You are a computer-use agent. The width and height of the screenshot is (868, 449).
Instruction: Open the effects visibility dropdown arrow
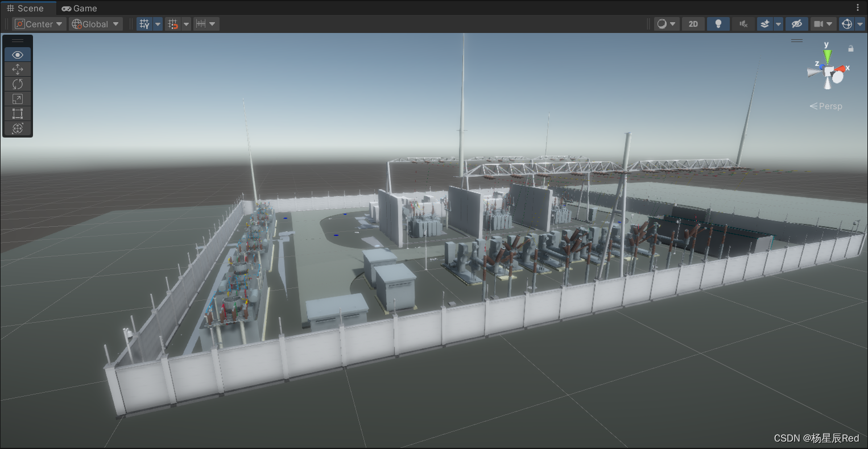778,23
